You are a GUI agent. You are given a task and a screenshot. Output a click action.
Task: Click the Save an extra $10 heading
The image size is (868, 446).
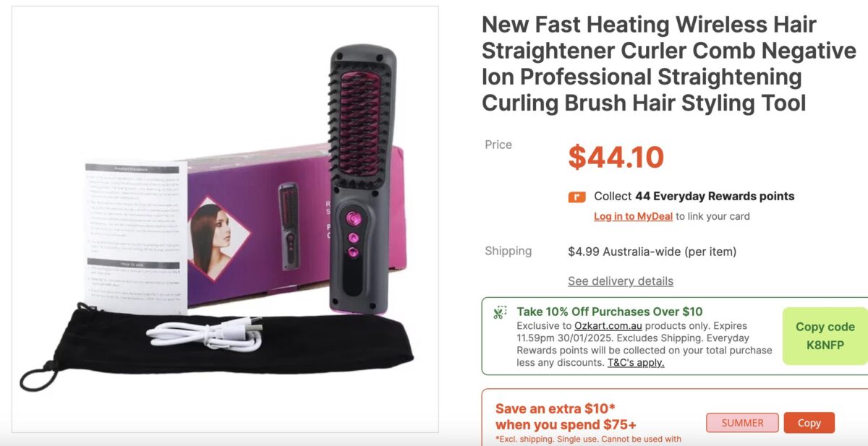[566, 416]
